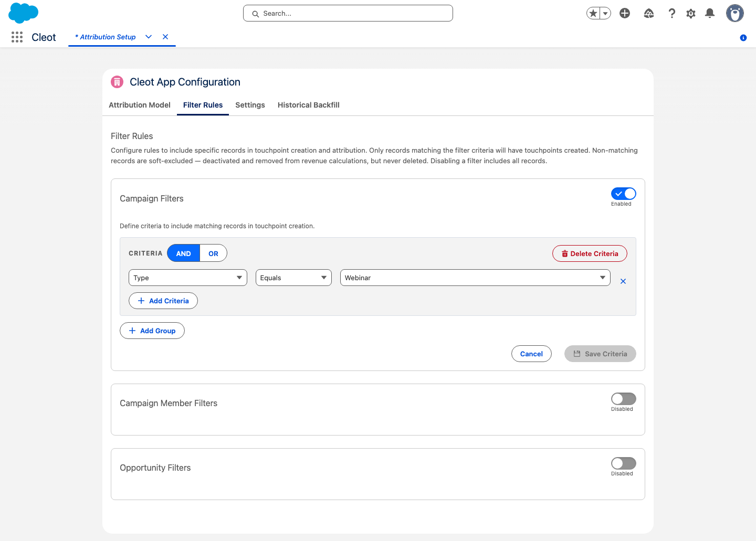This screenshot has width=756, height=541.
Task: Open the user profile avatar
Action: [735, 13]
